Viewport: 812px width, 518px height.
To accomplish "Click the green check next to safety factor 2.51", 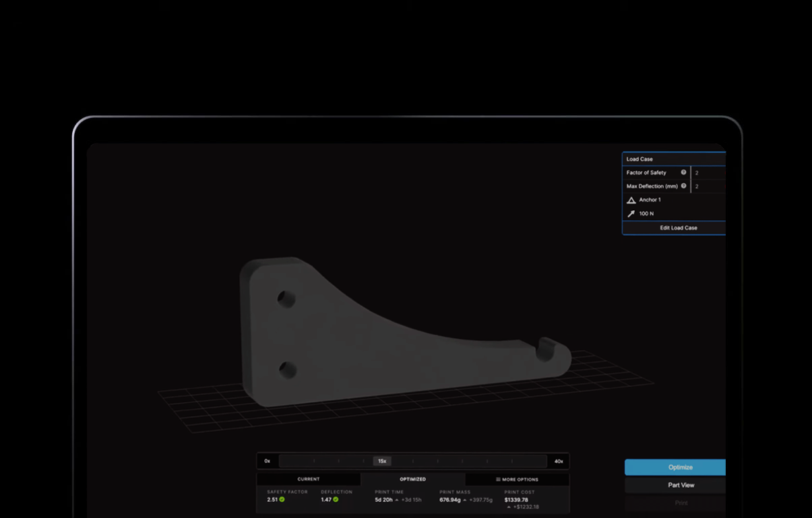I will [282, 500].
